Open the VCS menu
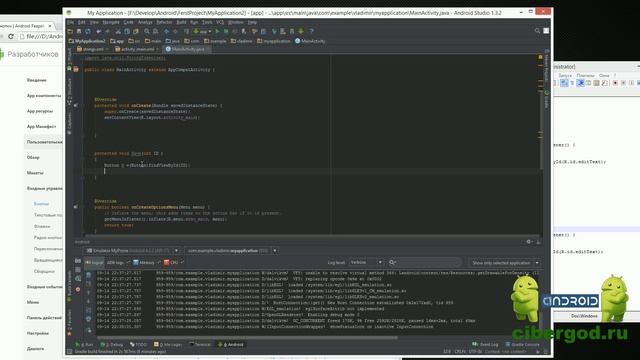The width and height of the screenshot is (640, 360). coord(220,22)
